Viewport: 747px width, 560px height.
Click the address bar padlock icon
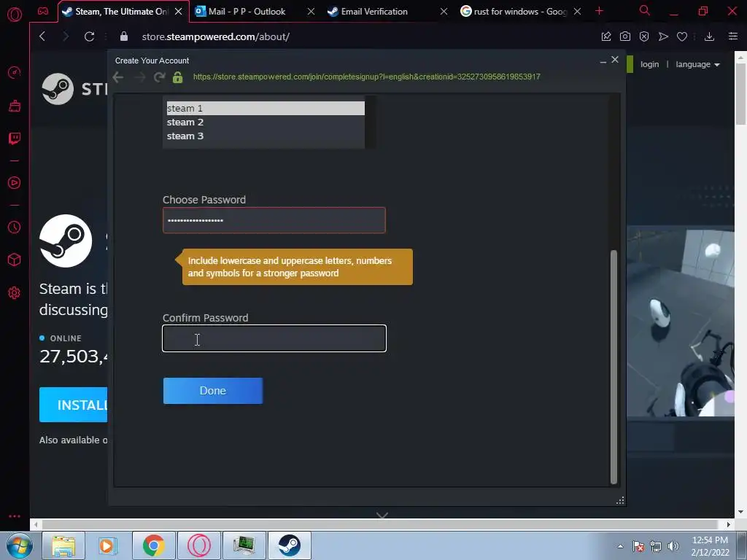click(x=124, y=36)
